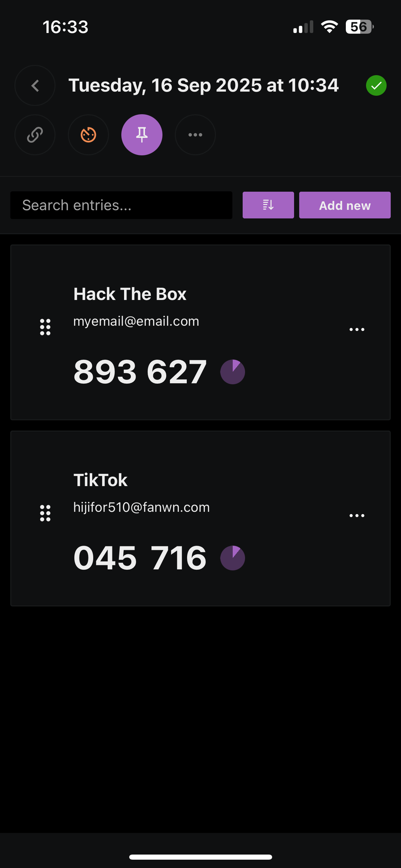Tap the Add new button
Viewport: 401px width, 868px height.
(345, 205)
